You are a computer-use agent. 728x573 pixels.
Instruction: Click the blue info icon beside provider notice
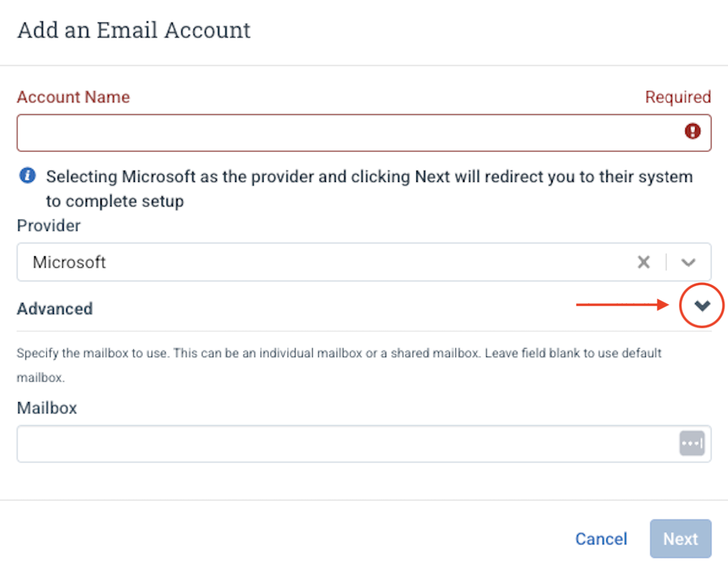click(x=27, y=176)
